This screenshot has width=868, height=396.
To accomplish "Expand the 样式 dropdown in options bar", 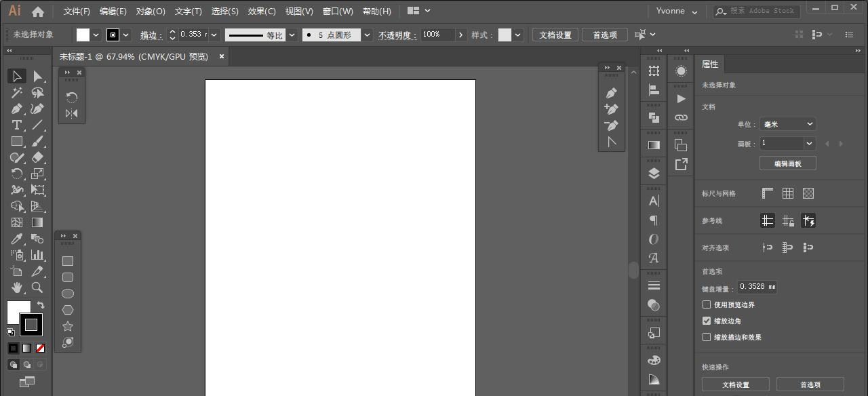I will 517,34.
